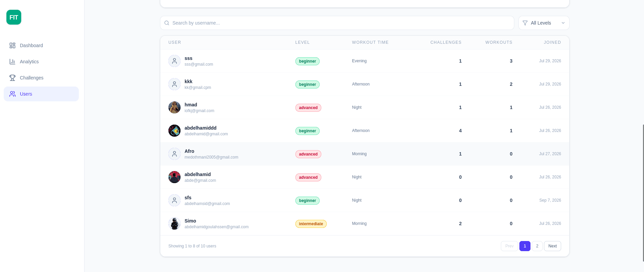Screen dimensions: 644x272
Task: Click the Afro user placeholder avatar
Action: pyautogui.click(x=174, y=154)
